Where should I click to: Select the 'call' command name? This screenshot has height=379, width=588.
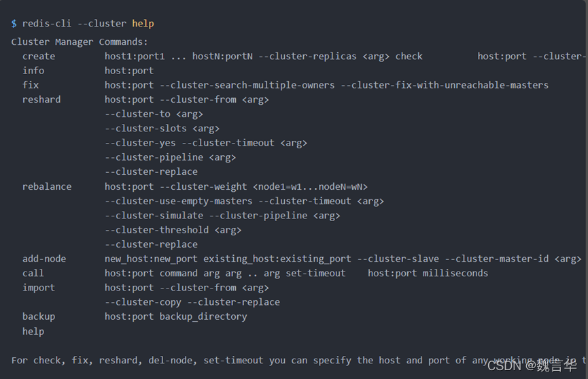pos(33,273)
